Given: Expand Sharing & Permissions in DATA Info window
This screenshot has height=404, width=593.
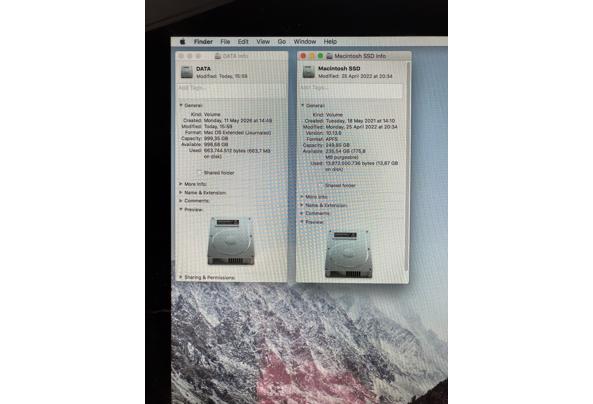Looking at the screenshot, I should coord(181,277).
